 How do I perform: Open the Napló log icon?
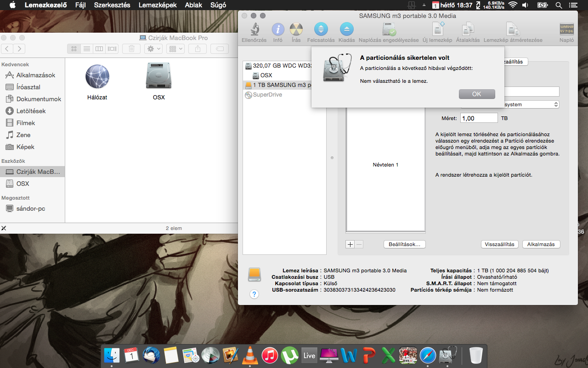pyautogui.click(x=566, y=29)
